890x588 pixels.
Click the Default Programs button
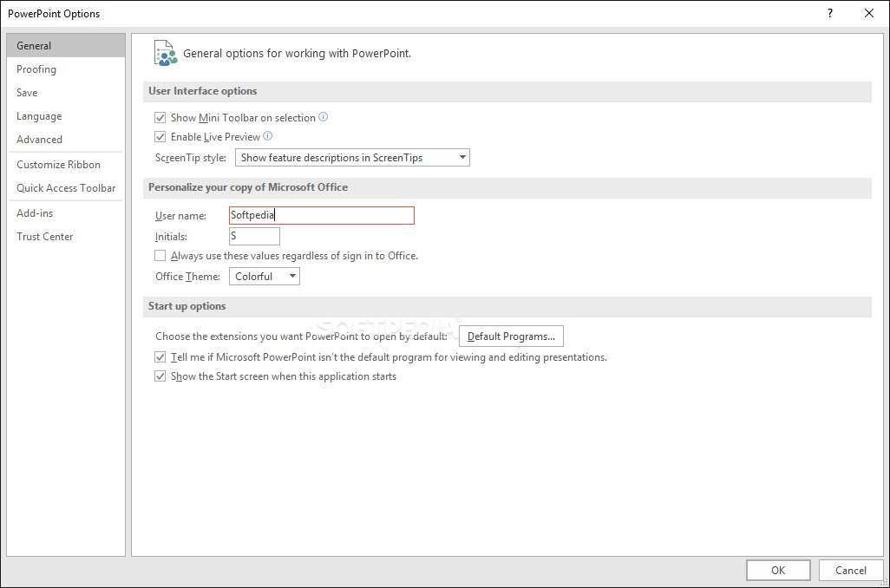coord(511,336)
